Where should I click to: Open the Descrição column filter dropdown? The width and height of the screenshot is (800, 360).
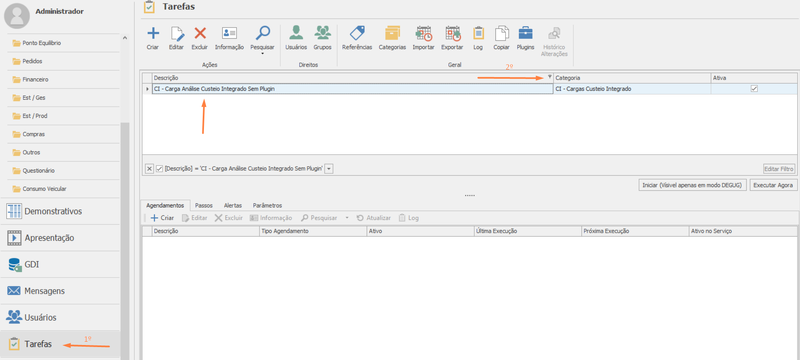[x=549, y=77]
